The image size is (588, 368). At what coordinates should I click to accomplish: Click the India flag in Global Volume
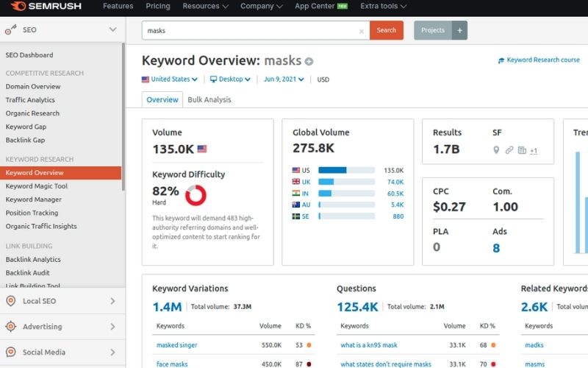point(296,194)
